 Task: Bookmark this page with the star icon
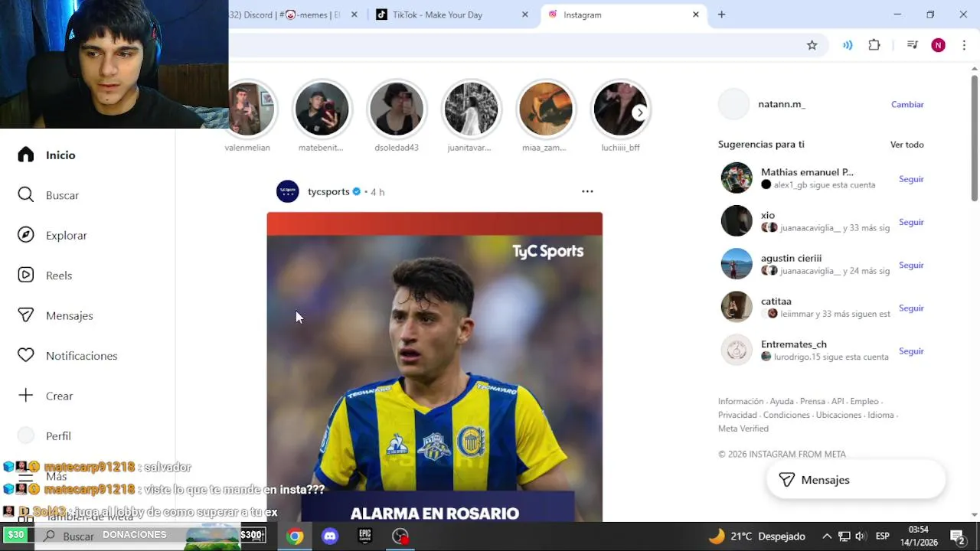(812, 45)
